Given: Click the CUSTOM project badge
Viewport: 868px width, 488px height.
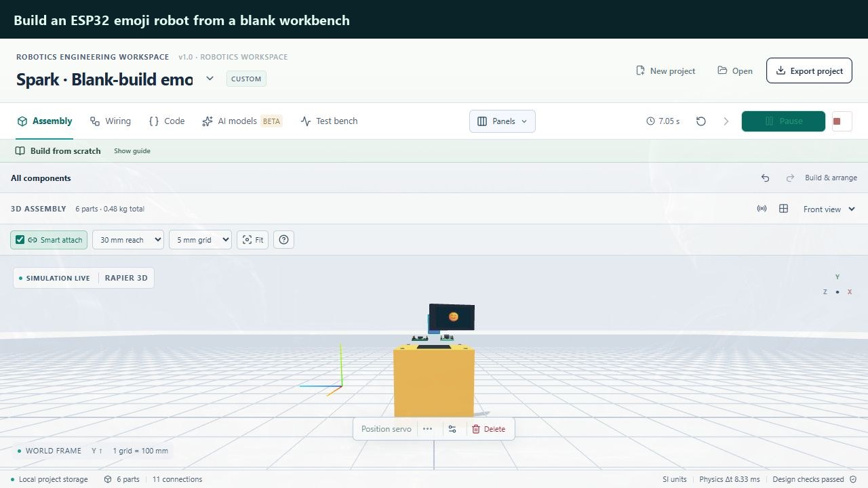Looking at the screenshot, I should coord(246,79).
